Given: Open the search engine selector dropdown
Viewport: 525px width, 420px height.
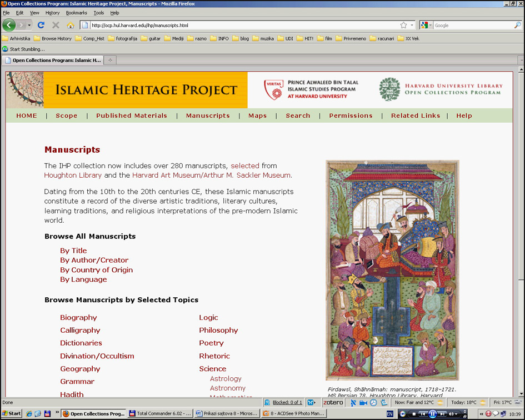Looking at the screenshot, I should [x=426, y=25].
